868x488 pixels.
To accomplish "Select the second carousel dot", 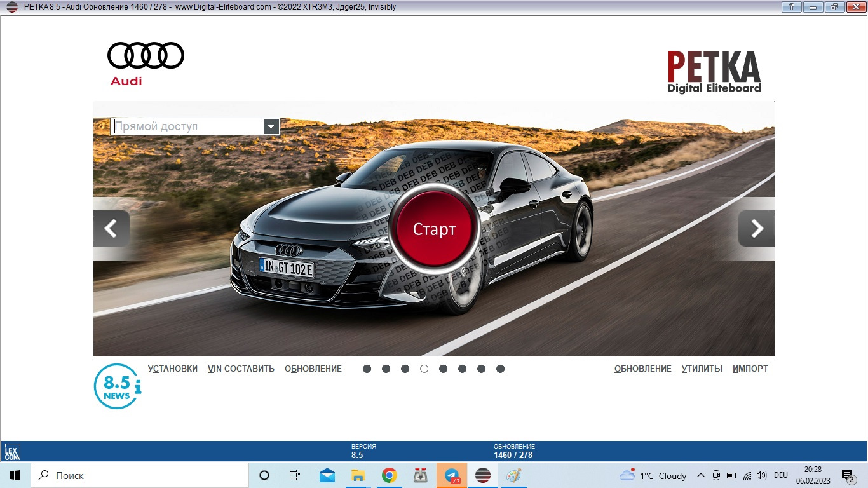I will coord(386,369).
